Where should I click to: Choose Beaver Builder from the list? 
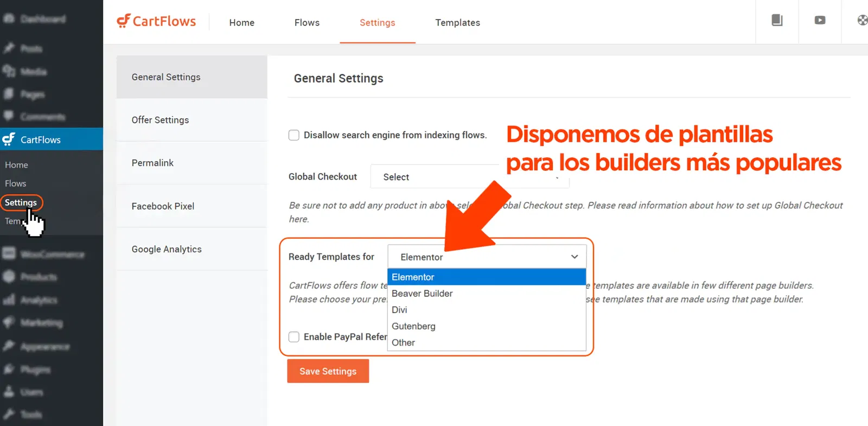click(x=422, y=294)
